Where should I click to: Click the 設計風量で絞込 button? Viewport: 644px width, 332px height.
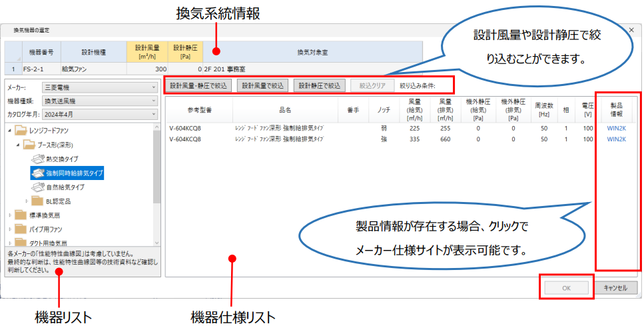coord(262,85)
